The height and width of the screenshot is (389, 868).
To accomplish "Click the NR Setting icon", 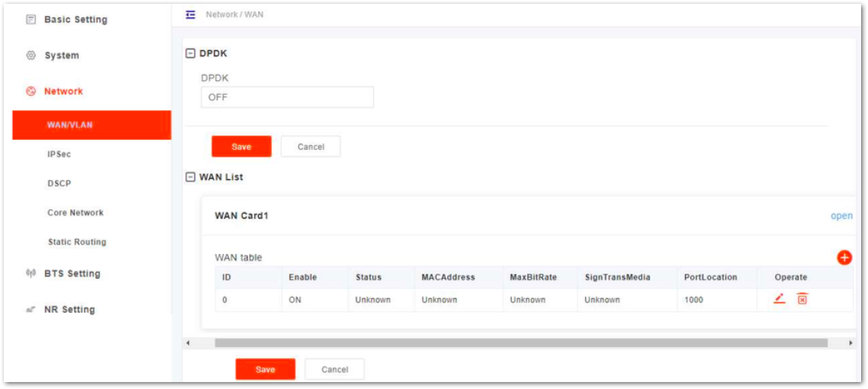I will tap(31, 310).
